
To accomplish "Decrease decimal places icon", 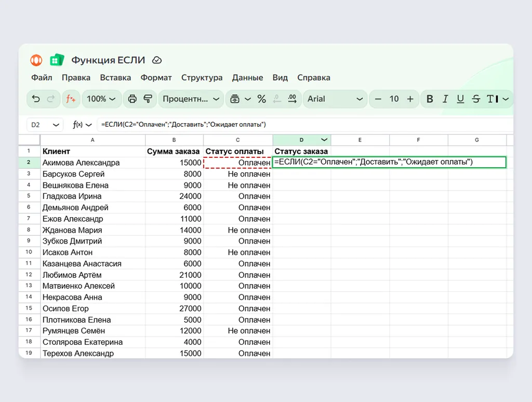I will (x=277, y=99).
